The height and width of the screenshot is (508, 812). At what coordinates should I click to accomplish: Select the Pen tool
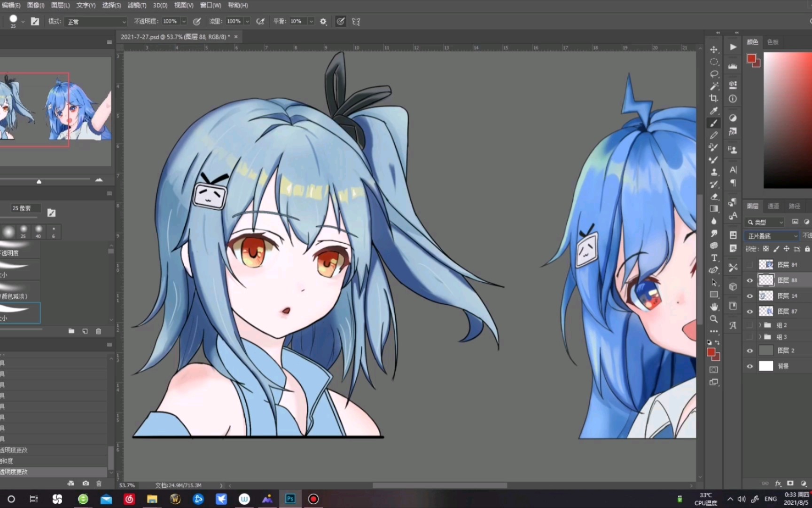(714, 270)
